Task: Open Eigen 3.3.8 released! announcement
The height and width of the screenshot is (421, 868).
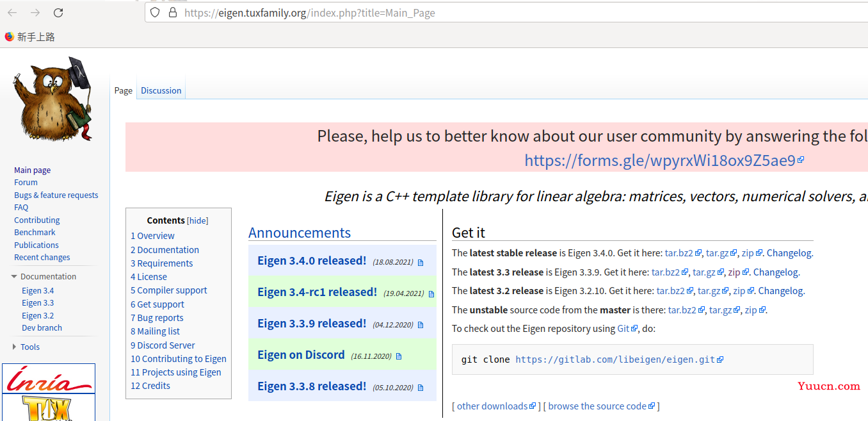Action: pos(312,386)
